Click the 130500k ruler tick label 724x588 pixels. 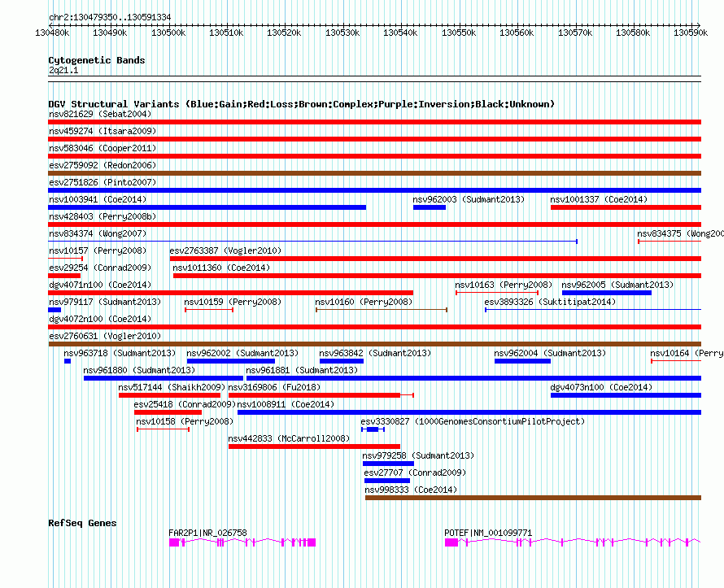[x=168, y=33]
